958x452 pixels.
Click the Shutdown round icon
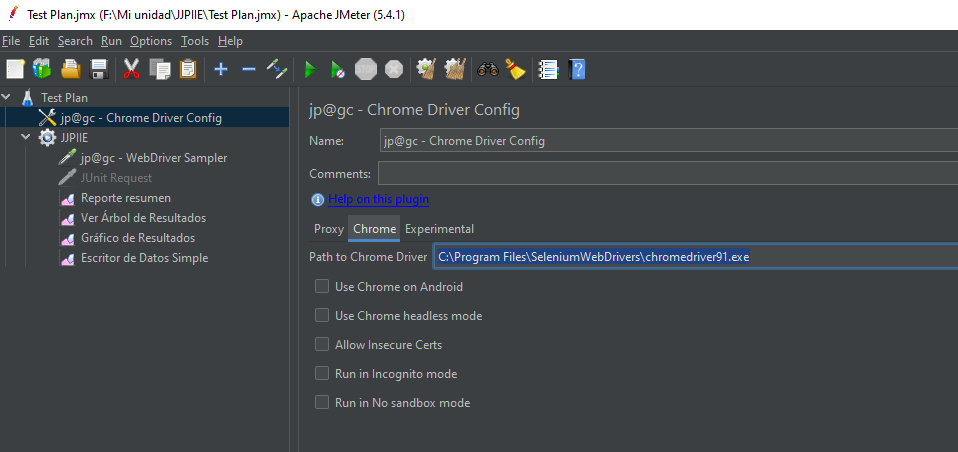[x=394, y=69]
